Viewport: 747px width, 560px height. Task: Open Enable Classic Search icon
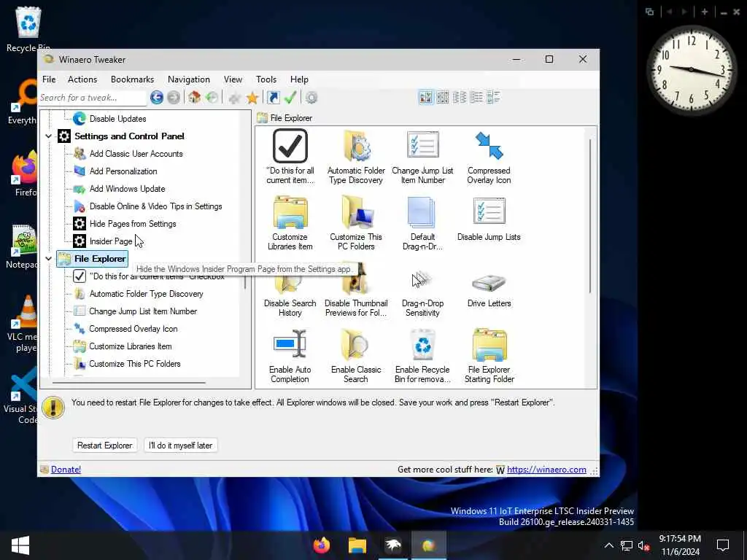tap(356, 355)
